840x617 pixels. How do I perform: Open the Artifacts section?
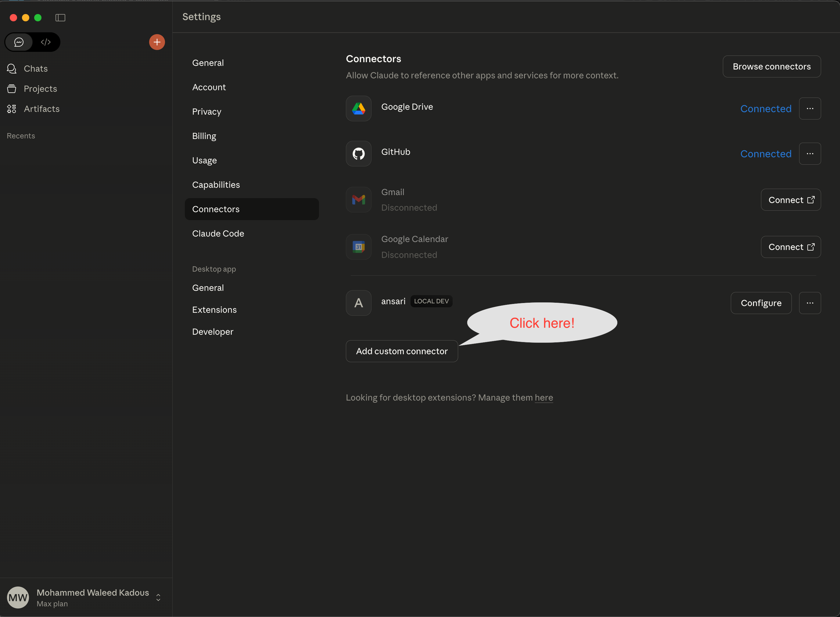tap(41, 109)
